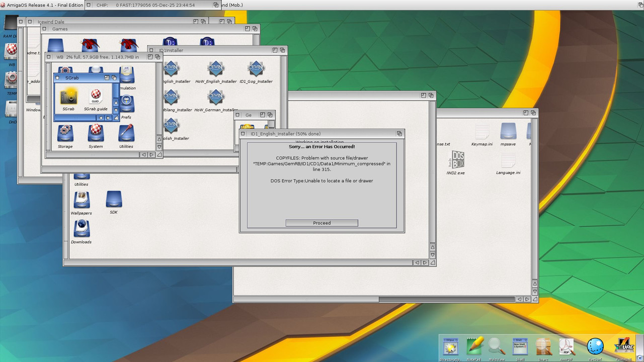This screenshot has height=362, width=644.
Task: Select the HoW_English_Installer icon
Action: pos(216,68)
